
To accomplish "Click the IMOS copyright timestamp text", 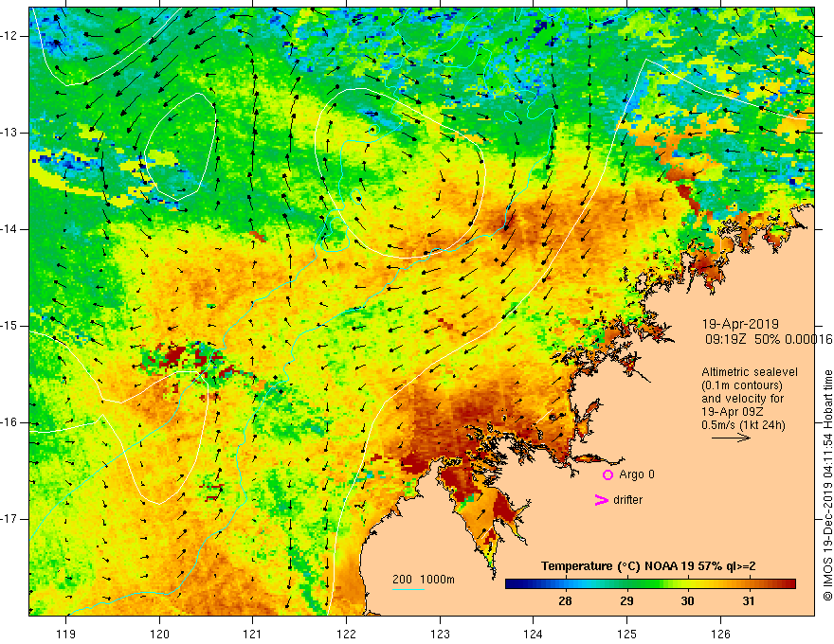I will click(827, 486).
